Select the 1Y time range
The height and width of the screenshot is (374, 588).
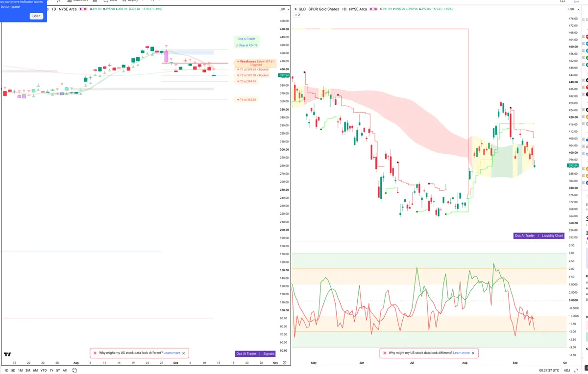[x=51, y=371]
